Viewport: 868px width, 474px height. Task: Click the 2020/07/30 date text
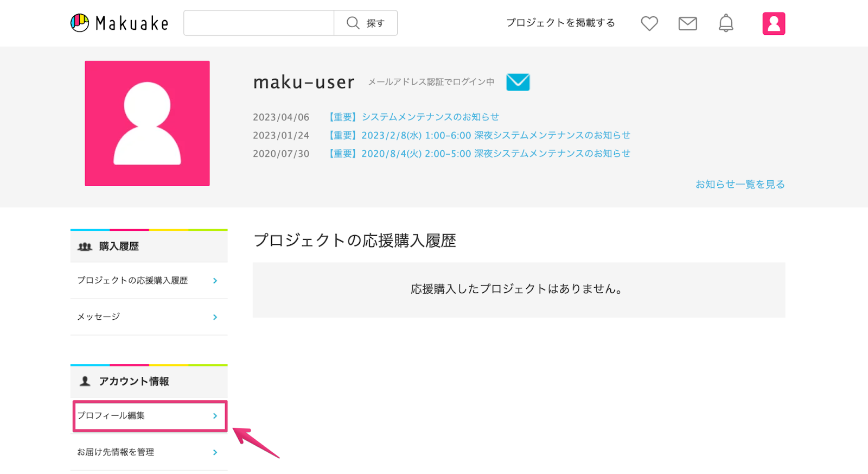pos(281,154)
